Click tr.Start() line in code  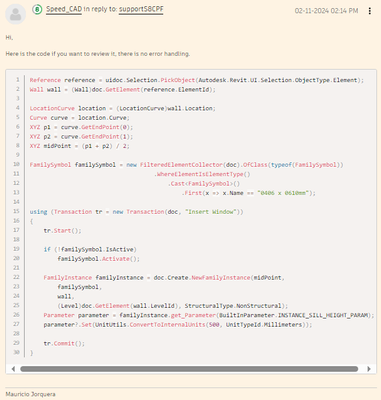click(62, 231)
